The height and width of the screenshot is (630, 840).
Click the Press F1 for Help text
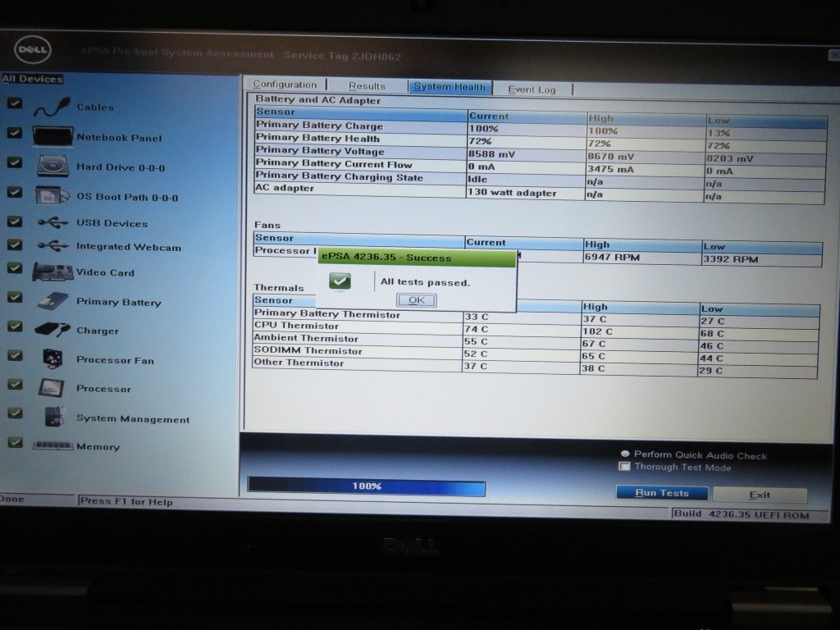tap(126, 501)
